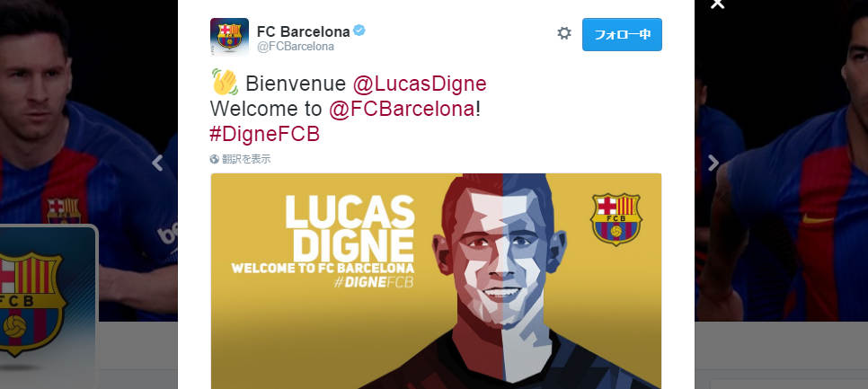Go to next photo with right chevron
Viewport: 868px width, 389px height.
(713, 163)
